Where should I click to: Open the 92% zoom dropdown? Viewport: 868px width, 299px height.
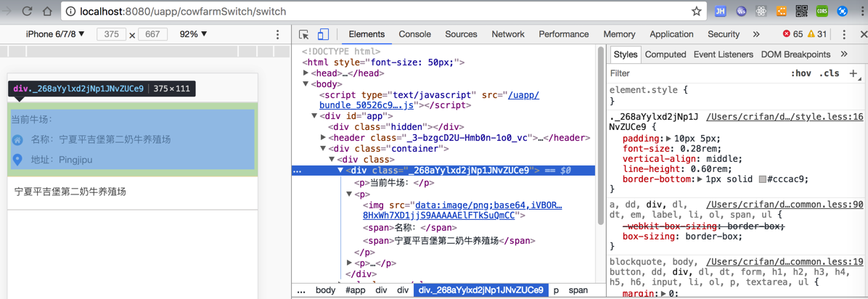coord(193,34)
